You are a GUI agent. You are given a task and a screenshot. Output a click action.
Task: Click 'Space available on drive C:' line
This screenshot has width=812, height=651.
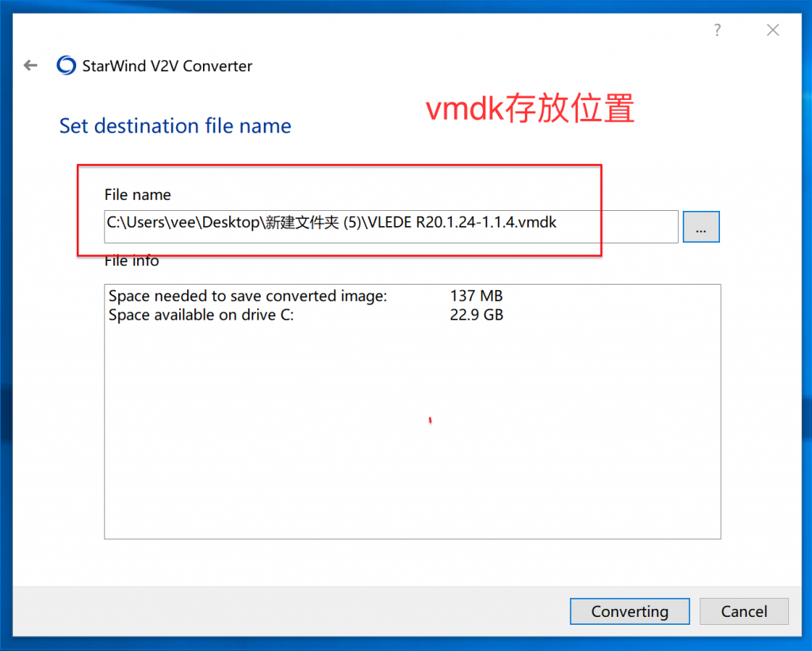point(201,315)
